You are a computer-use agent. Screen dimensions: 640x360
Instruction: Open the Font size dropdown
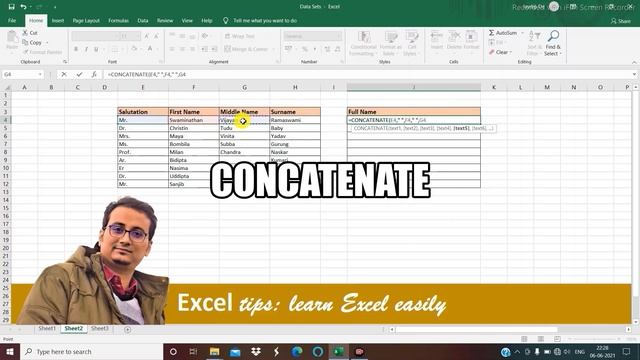[x=137, y=36]
